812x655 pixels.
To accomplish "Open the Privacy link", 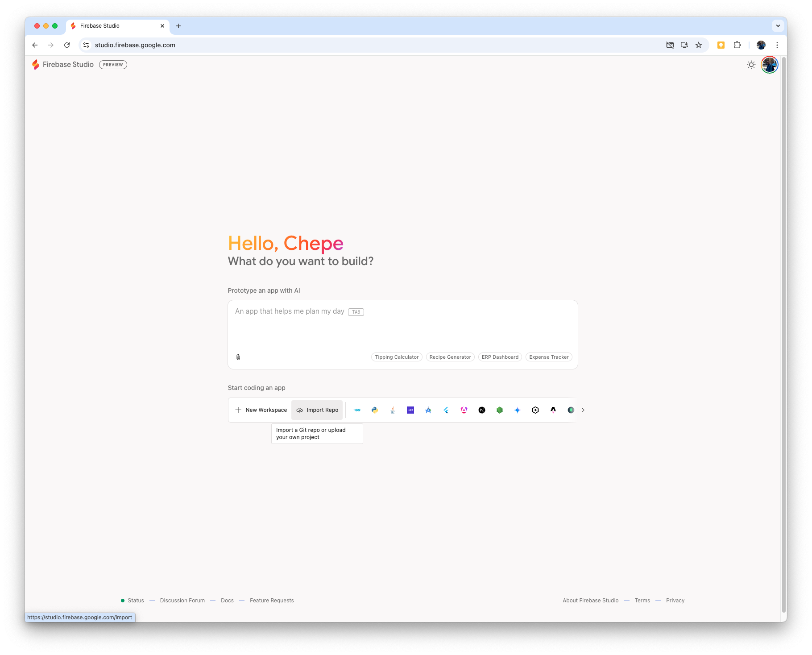I will 675,601.
